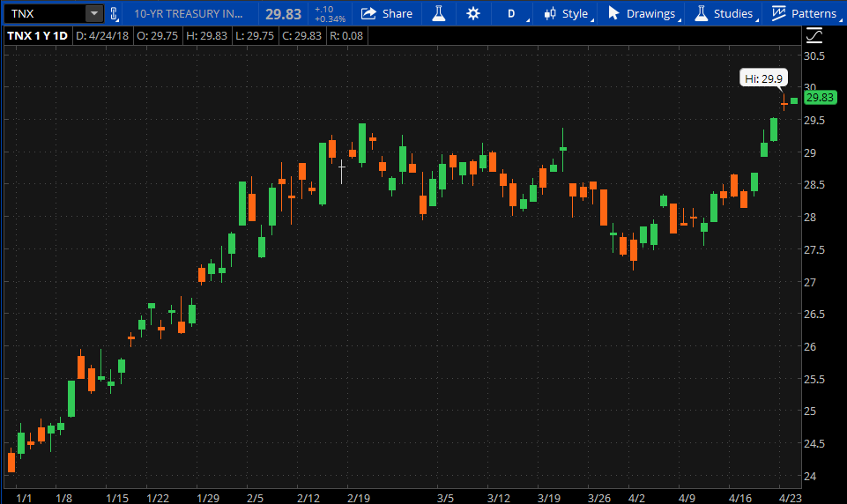847x504 pixels.
Task: Click the Studies flask icon
Action: pyautogui.click(x=702, y=13)
